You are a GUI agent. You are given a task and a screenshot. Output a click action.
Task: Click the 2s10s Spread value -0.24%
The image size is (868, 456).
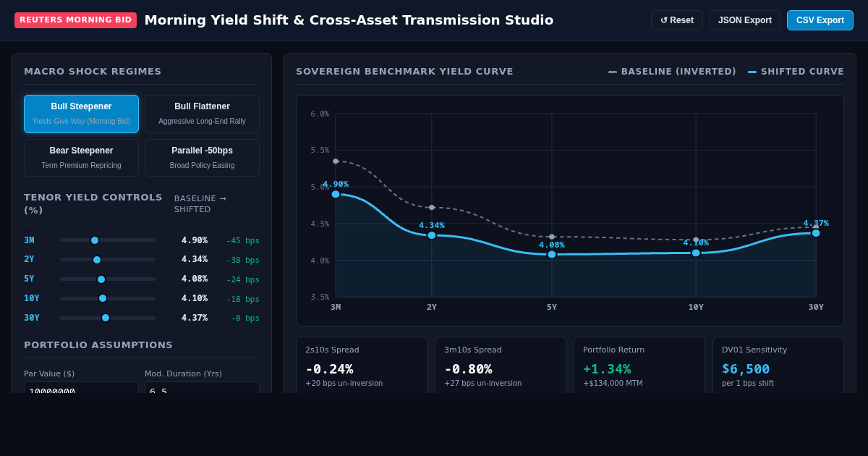tap(329, 369)
